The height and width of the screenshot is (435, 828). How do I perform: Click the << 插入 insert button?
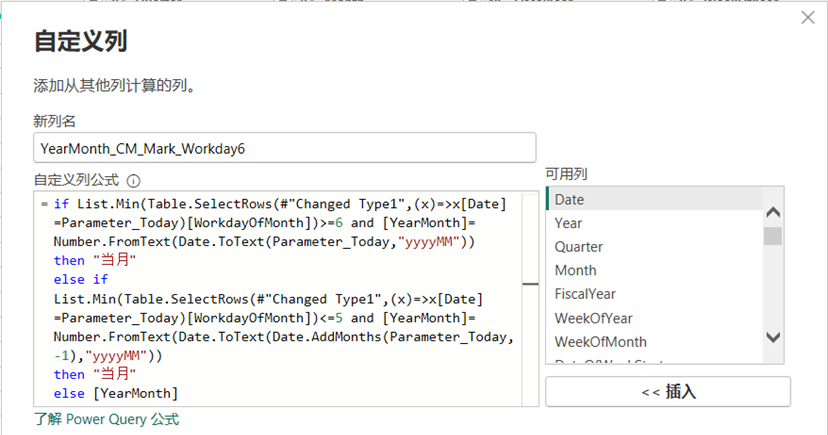[x=668, y=392]
